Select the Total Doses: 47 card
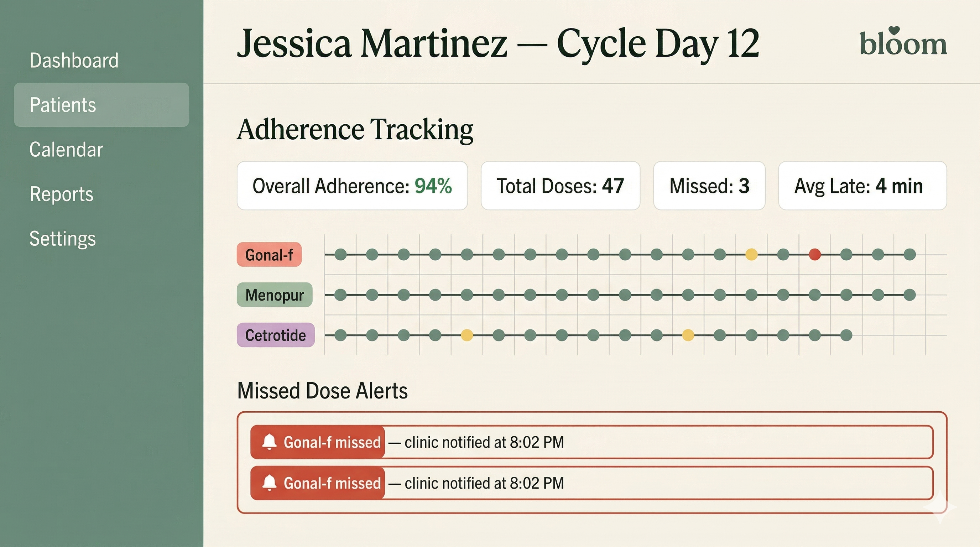 pos(560,186)
